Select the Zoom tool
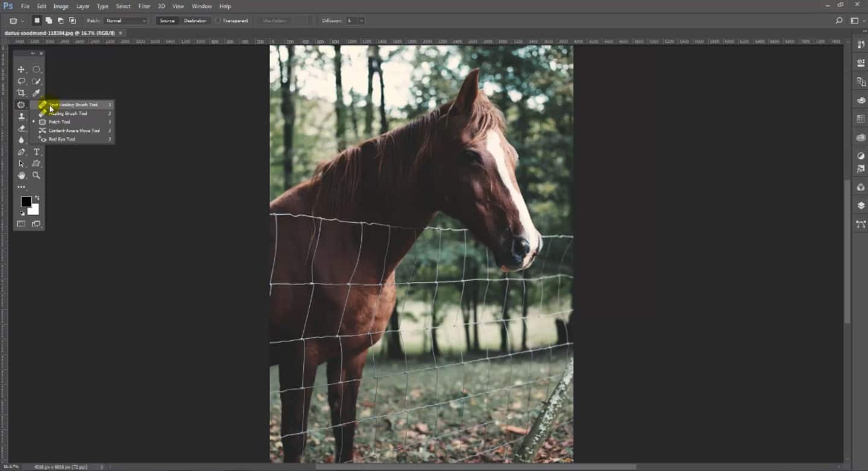Image resolution: width=868 pixels, height=471 pixels. tap(36, 175)
